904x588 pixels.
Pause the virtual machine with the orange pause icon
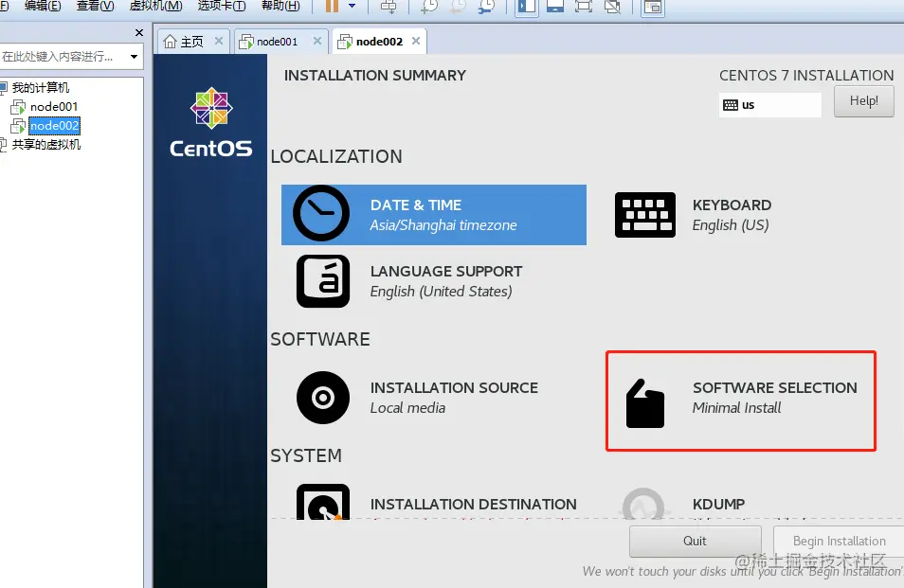tap(332, 7)
